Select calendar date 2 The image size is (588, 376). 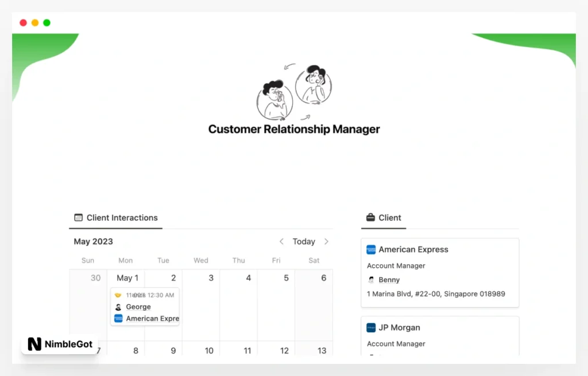point(173,278)
